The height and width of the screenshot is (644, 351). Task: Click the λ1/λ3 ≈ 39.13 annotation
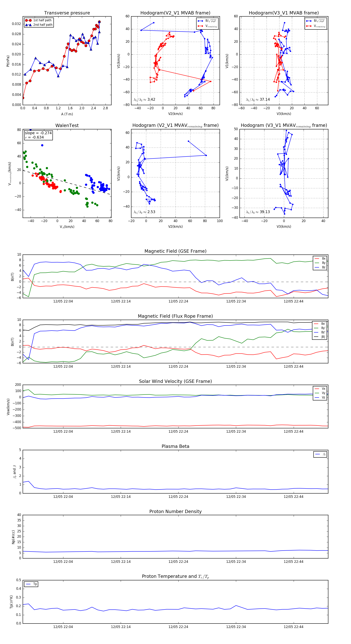258,212
